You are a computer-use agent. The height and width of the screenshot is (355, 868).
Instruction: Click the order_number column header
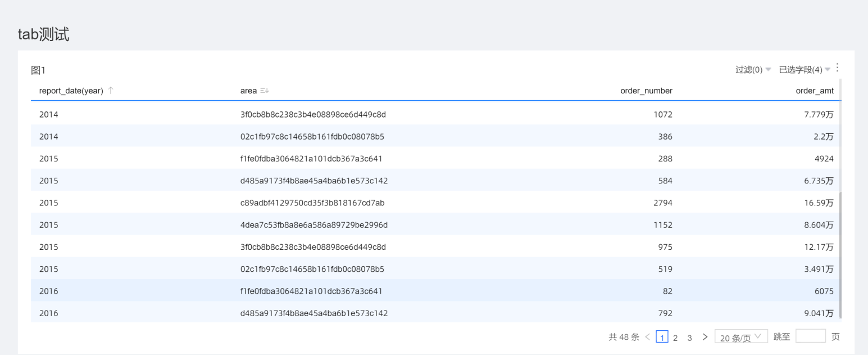646,91
